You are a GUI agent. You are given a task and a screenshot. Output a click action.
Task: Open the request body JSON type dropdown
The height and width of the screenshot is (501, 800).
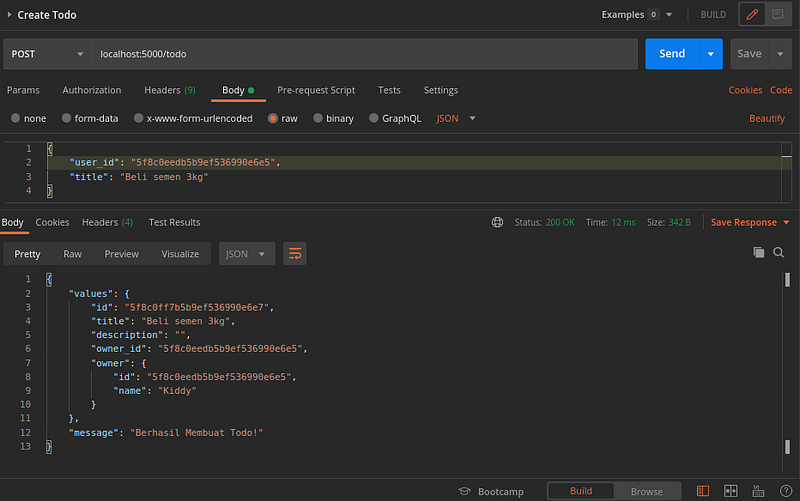click(x=456, y=118)
